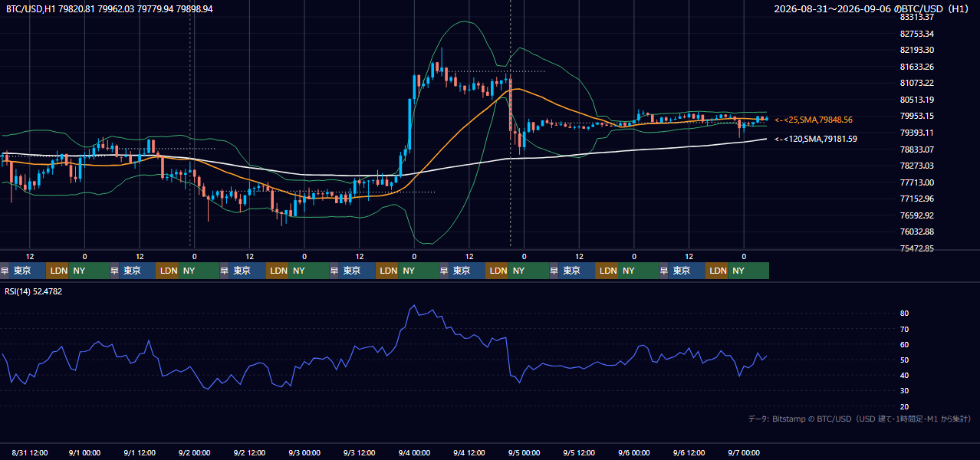Image resolution: width=980 pixels, height=460 pixels.
Task: Click RSI scale value 50
Action: tap(905, 360)
